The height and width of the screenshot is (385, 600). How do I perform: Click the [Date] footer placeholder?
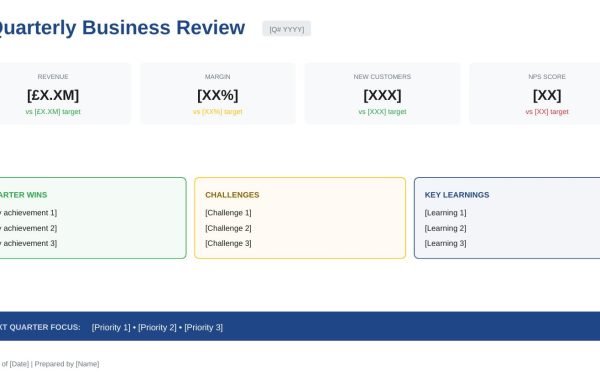point(19,364)
